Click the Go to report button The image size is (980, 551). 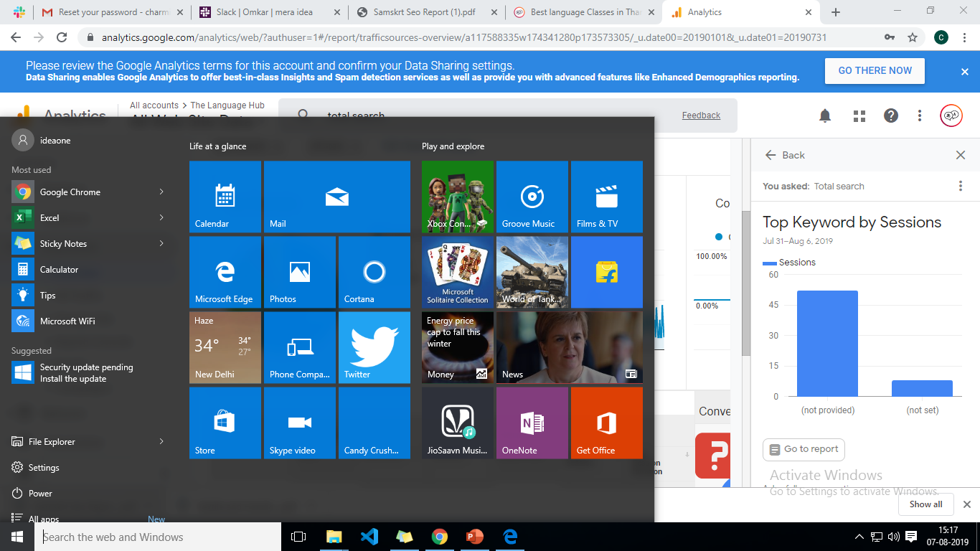pyautogui.click(x=804, y=449)
